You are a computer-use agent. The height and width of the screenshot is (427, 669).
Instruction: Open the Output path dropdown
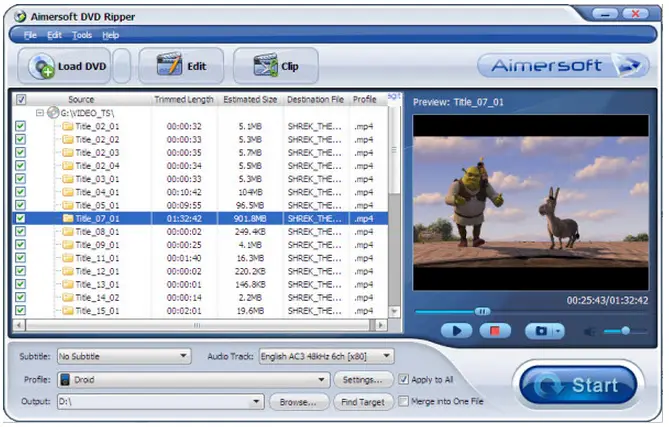(x=160, y=401)
